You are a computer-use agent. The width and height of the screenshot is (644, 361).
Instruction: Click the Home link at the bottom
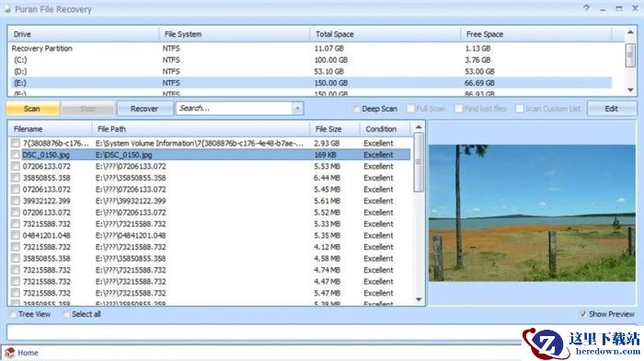click(28, 353)
